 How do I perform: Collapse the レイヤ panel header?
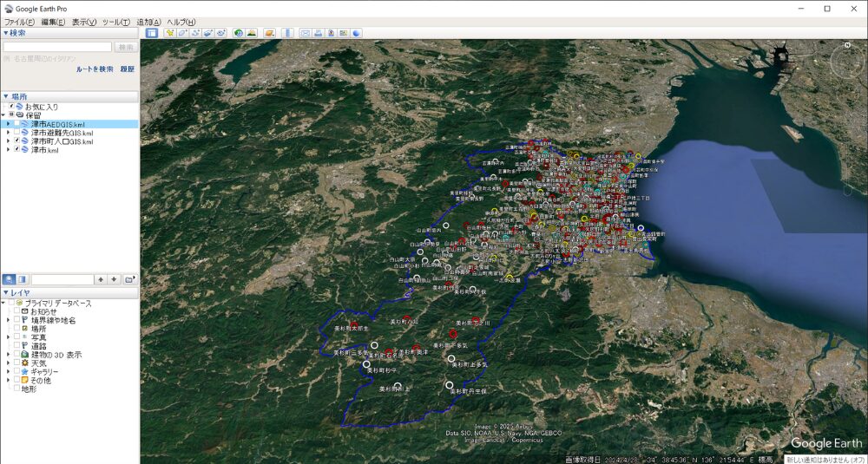(x=69, y=292)
